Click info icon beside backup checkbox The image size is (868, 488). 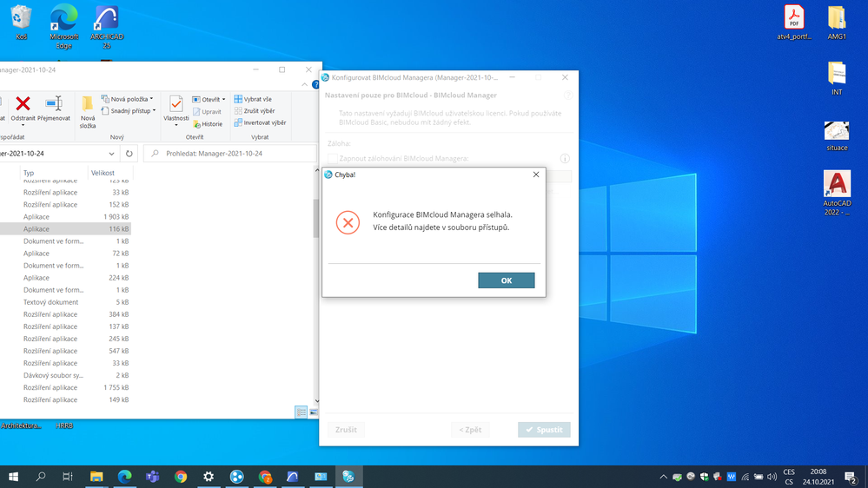(x=565, y=159)
